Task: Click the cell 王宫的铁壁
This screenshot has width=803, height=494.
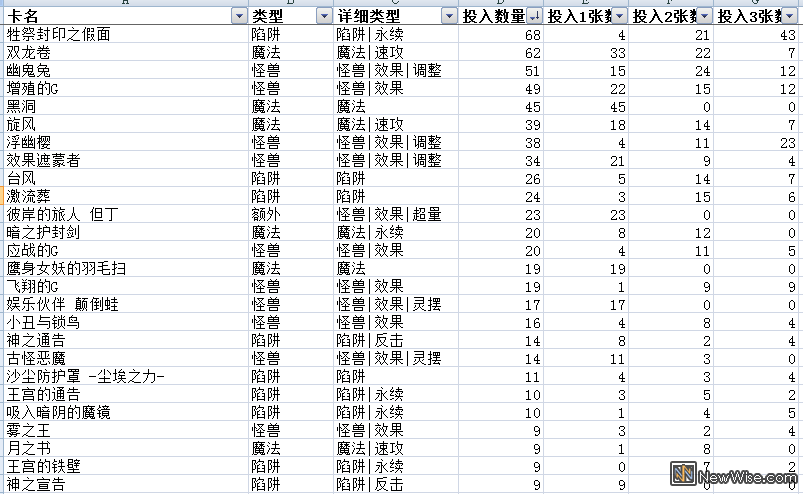Action: 126,466
